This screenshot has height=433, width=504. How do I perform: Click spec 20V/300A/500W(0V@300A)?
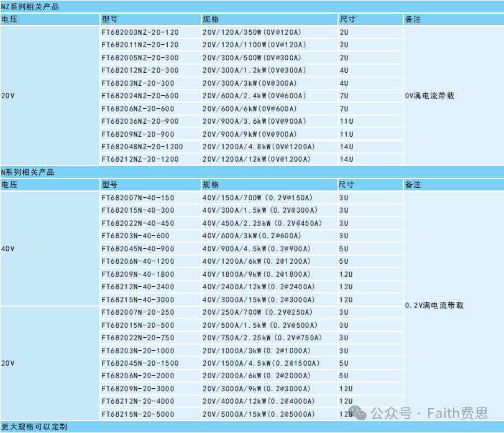click(x=252, y=58)
